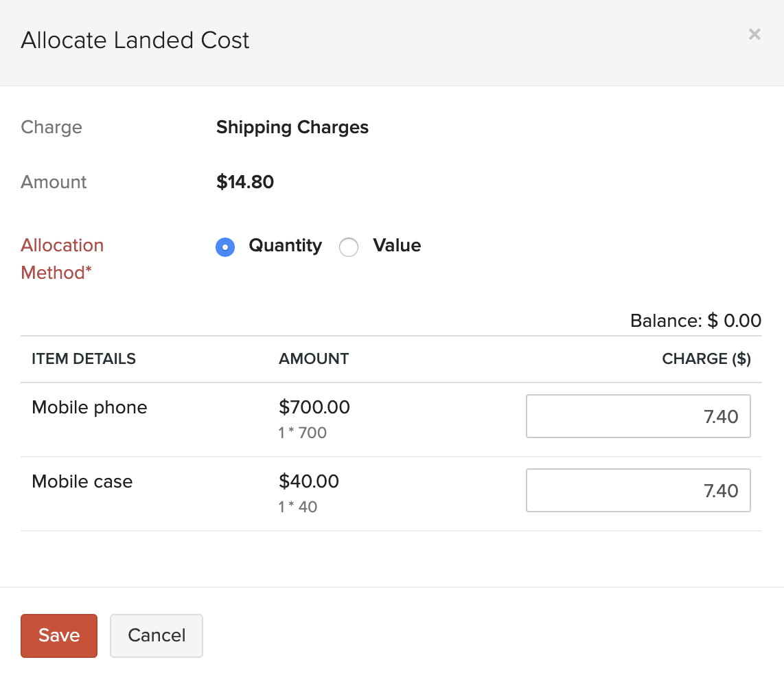The image size is (784, 673).
Task: Select the 7.40 charge for Mobile phone
Action: pyautogui.click(x=721, y=416)
